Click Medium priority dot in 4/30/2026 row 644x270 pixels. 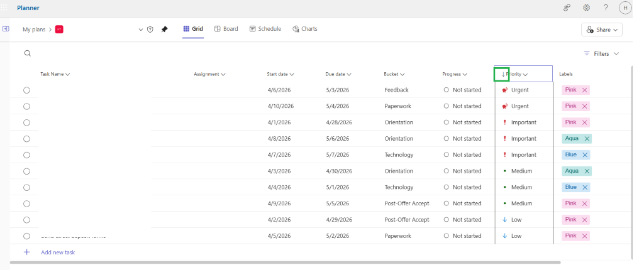click(x=505, y=171)
